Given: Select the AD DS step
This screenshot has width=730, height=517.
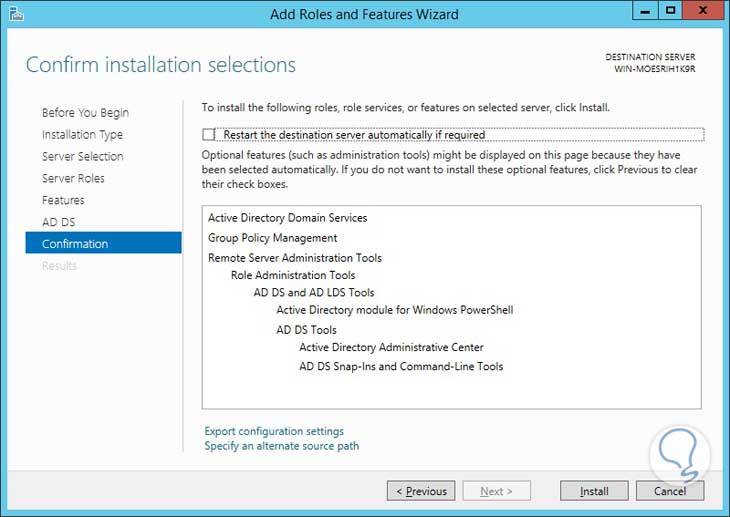Looking at the screenshot, I should [58, 222].
